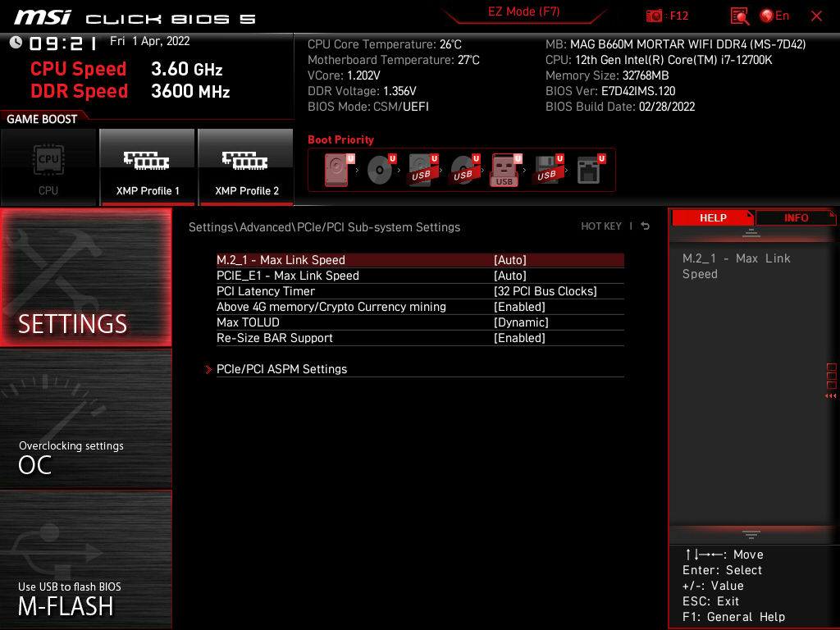Toggle the CPU Game Boost button
Image resolution: width=840 pixels, height=630 pixels.
(48, 167)
